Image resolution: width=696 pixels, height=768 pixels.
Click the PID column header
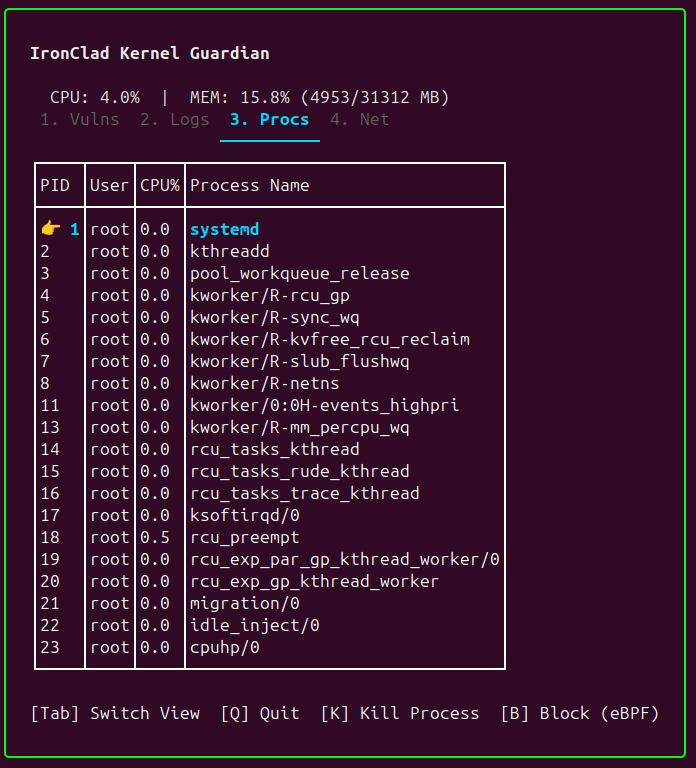(x=55, y=186)
